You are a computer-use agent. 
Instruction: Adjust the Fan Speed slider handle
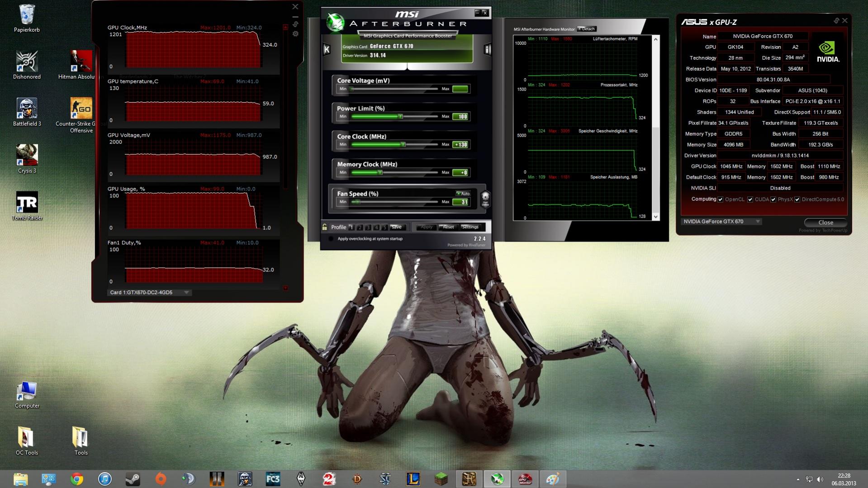click(357, 202)
